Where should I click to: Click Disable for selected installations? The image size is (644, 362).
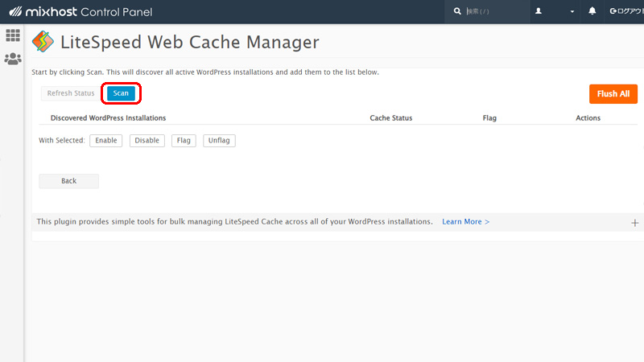coord(147,140)
